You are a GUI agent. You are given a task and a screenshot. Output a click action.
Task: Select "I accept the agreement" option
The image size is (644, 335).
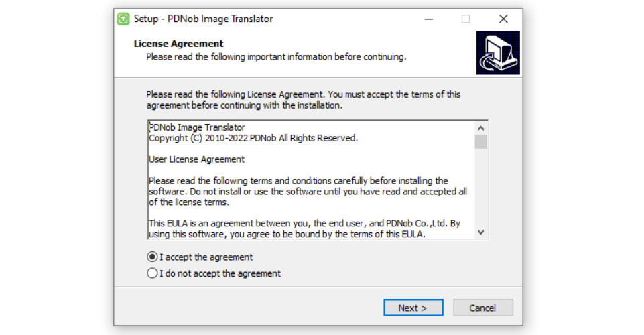(x=153, y=257)
